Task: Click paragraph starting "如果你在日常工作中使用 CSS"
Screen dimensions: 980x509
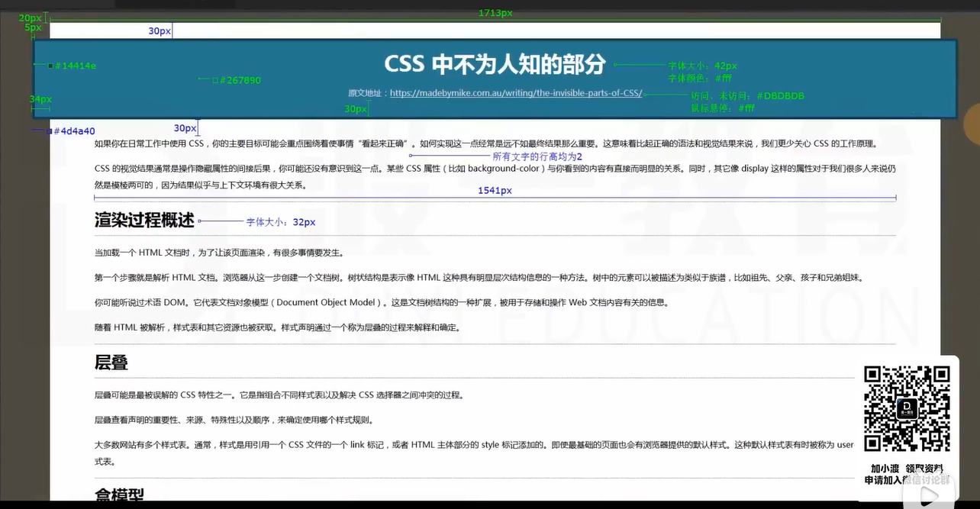Action: tap(486, 143)
